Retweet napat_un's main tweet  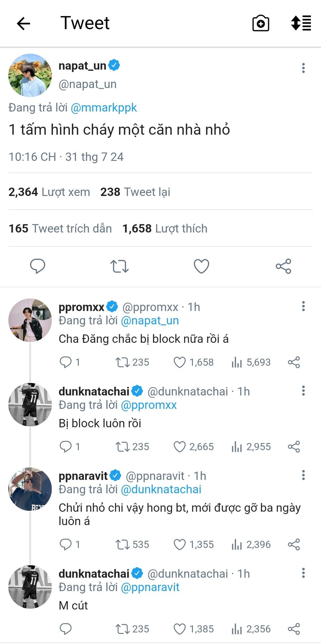119,266
